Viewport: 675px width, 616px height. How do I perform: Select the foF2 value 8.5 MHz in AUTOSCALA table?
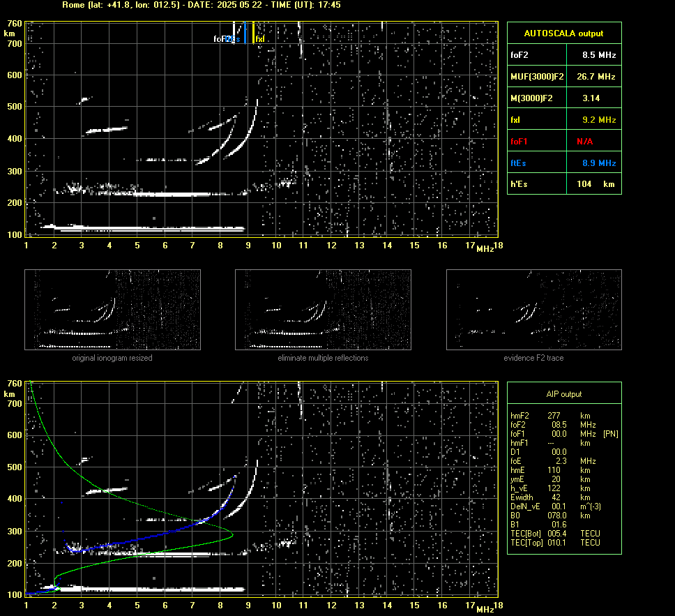(599, 55)
